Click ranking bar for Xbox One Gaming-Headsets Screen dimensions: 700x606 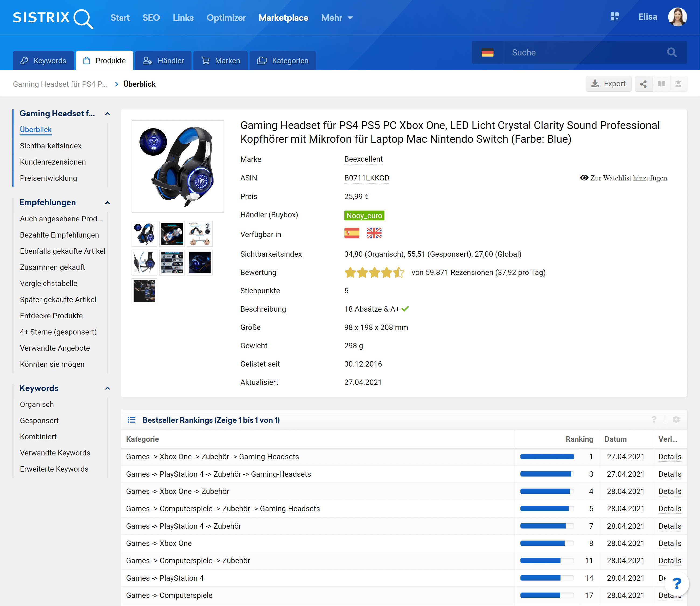click(x=547, y=457)
